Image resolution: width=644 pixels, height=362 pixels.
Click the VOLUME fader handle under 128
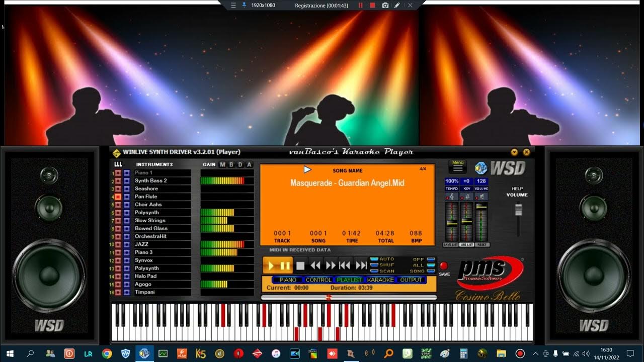point(482,206)
